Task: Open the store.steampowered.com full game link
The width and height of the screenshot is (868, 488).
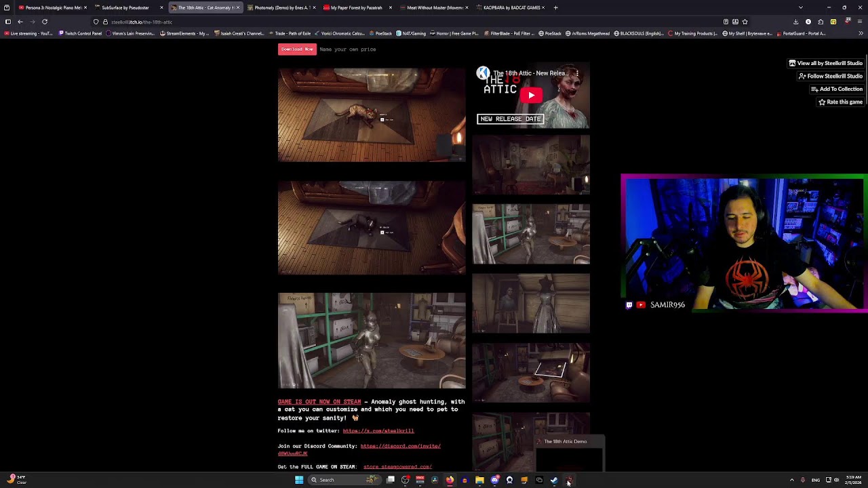Action: pos(397,467)
